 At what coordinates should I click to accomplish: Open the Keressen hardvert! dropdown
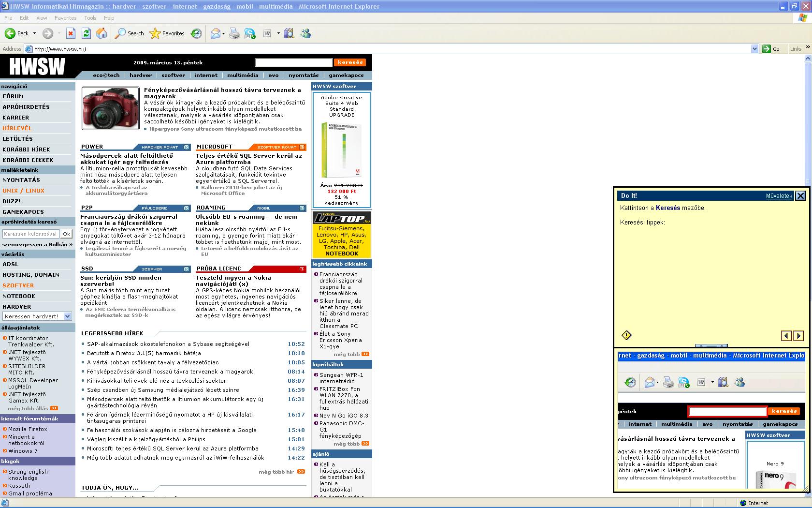click(x=67, y=316)
